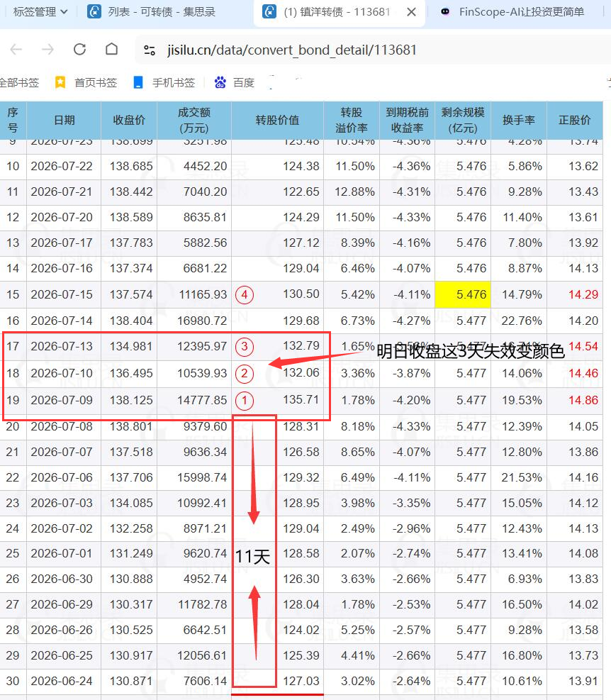Sort by the 序号 column header

click(x=13, y=120)
